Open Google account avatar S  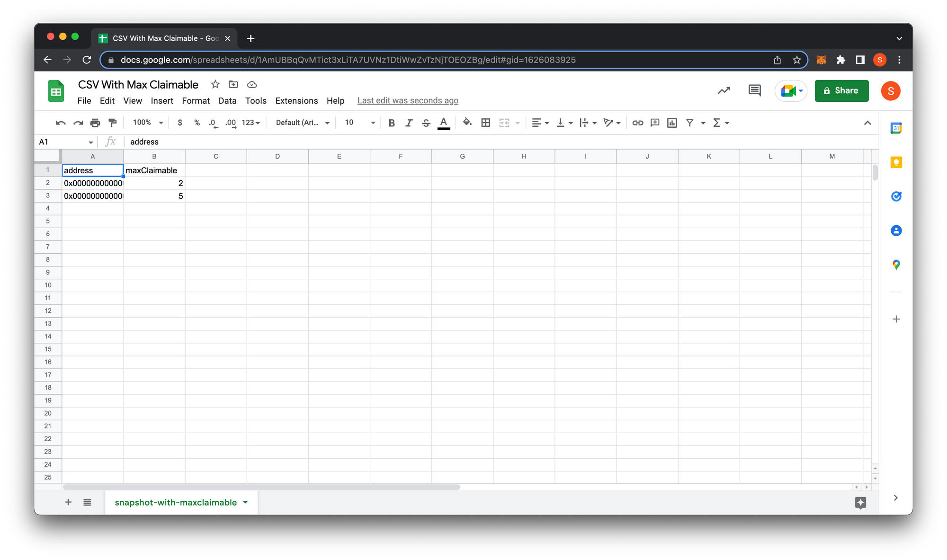(x=891, y=91)
